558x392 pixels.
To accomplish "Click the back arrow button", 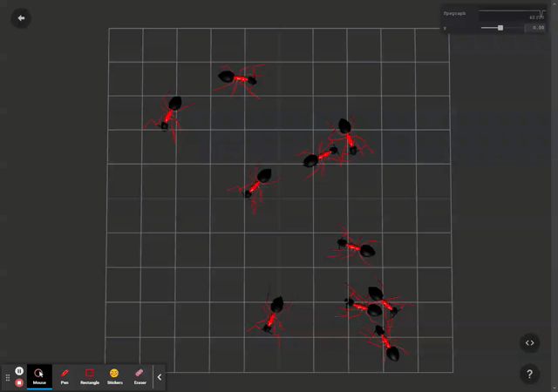I will [x=21, y=17].
